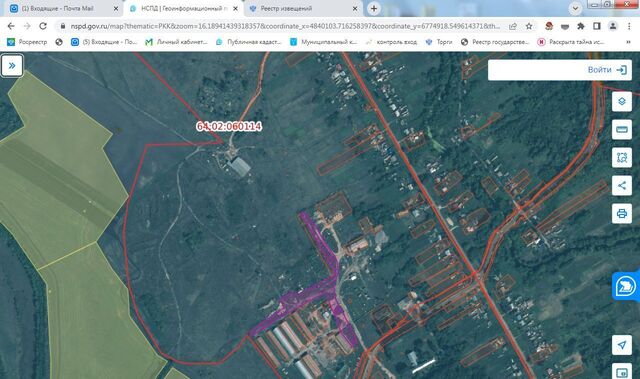
Task: Open the blue assistant chat icon
Action: [x=625, y=286]
